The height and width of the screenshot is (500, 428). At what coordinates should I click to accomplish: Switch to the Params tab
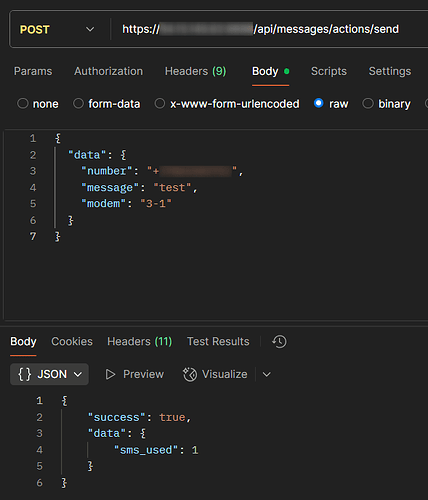pyautogui.click(x=33, y=71)
